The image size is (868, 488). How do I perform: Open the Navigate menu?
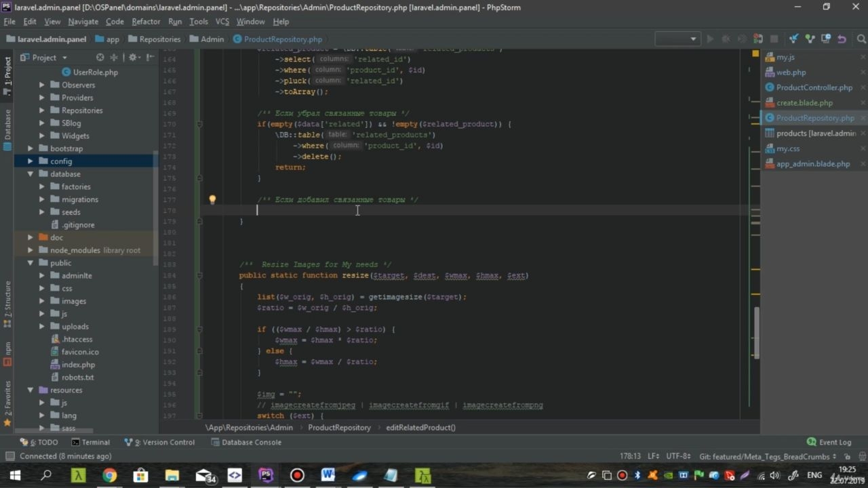(x=83, y=22)
